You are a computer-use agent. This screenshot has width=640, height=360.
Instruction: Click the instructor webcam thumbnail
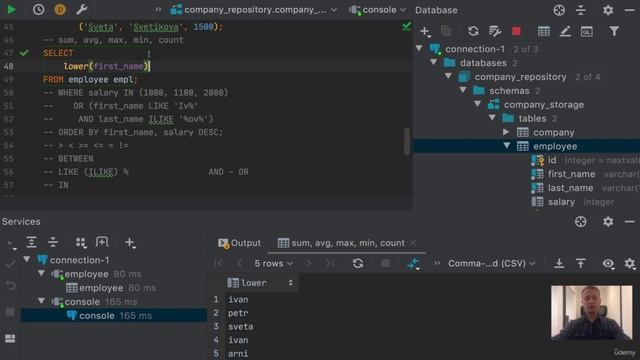[591, 313]
